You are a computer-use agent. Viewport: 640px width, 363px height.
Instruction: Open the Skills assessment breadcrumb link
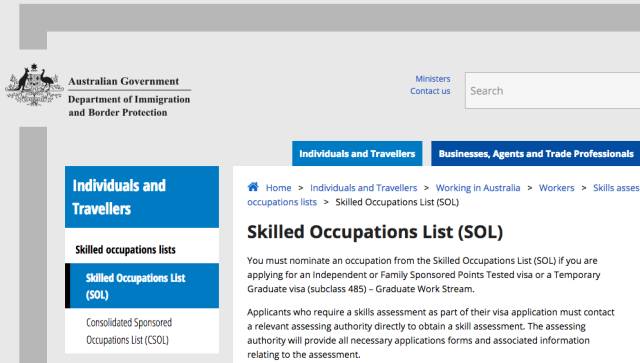(616, 188)
